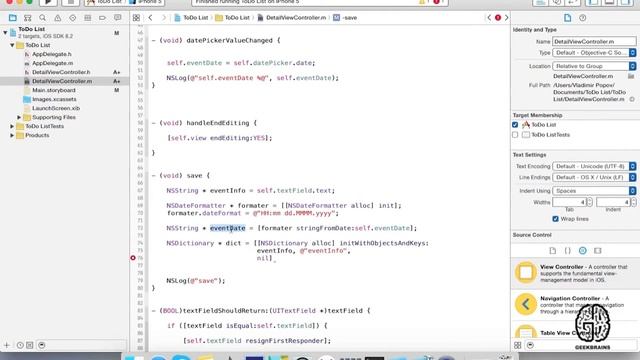Open the Debug navigator icon
Screen dimensions: 640x360
(x=87, y=18)
